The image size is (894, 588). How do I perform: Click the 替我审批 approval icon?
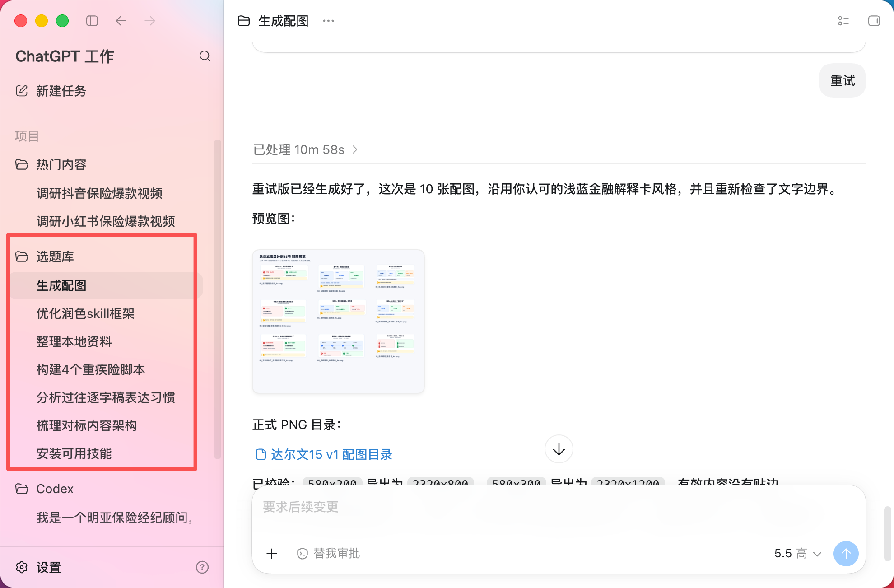point(303,554)
